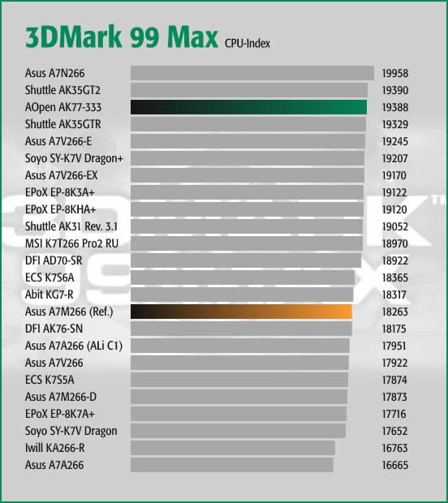Click the orange Asus A7M266 reference bar

[241, 312]
